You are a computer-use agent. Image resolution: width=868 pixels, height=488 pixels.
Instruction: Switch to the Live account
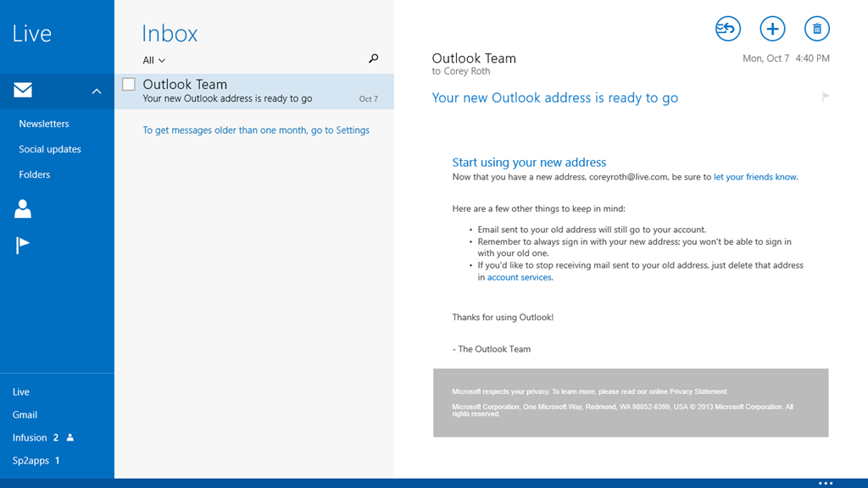pos(21,391)
